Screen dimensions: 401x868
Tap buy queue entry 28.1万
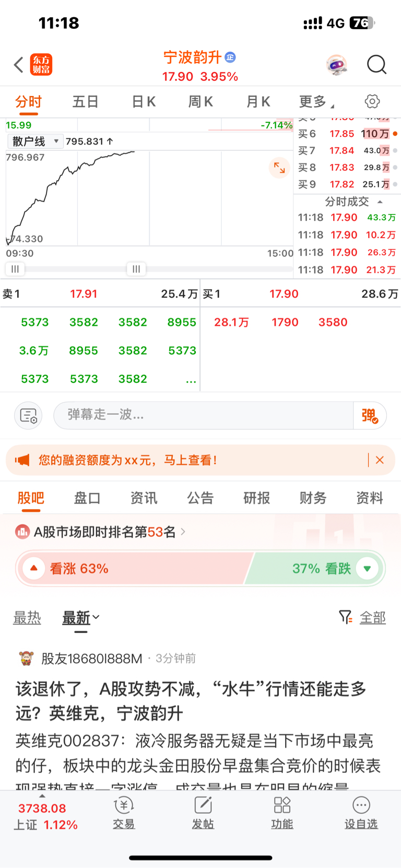231,322
